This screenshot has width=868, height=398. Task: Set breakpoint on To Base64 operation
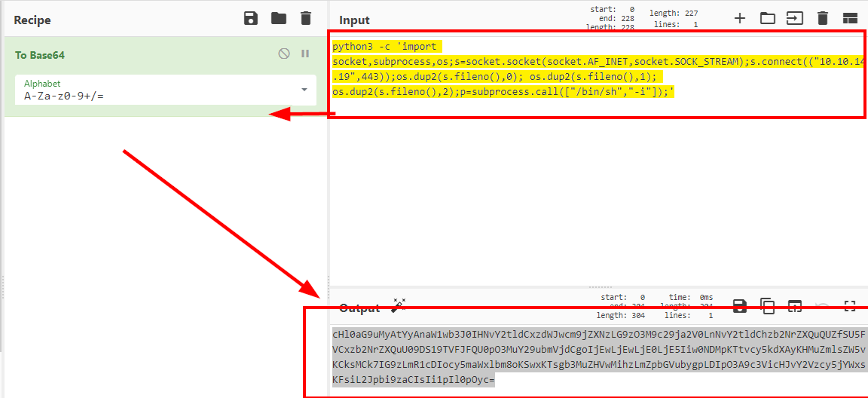click(305, 54)
